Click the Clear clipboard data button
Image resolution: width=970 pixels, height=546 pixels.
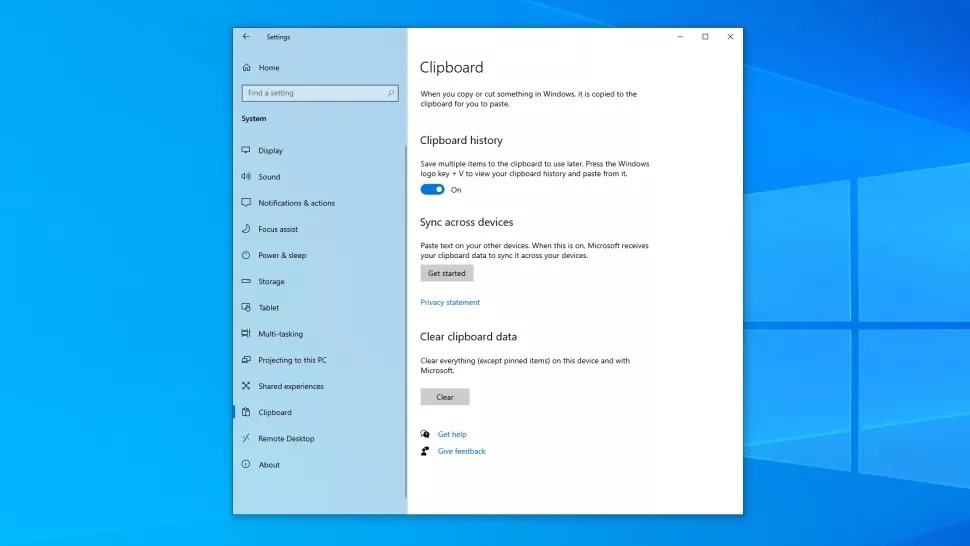click(x=445, y=397)
